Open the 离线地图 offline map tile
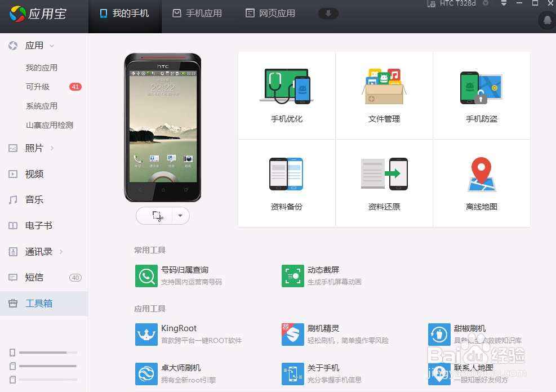The height and width of the screenshot is (392, 556). click(x=482, y=183)
